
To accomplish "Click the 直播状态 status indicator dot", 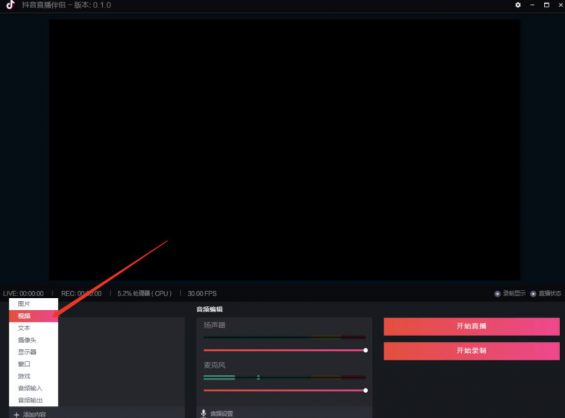I will pos(533,294).
